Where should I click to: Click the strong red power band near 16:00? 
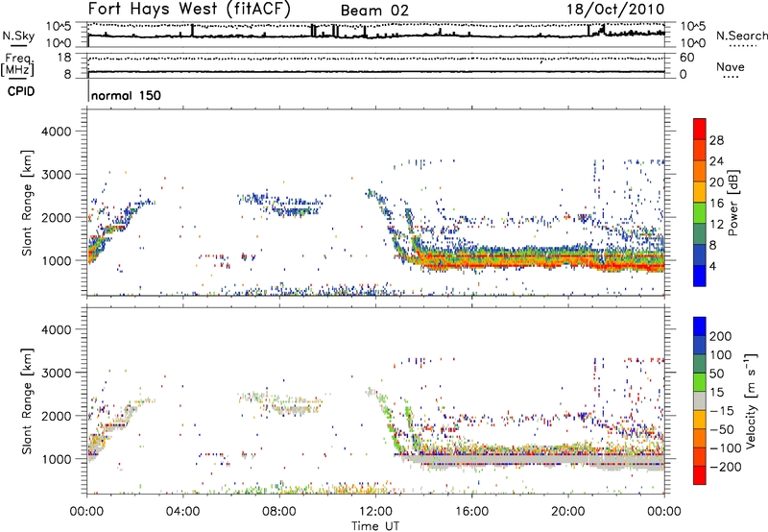[x=471, y=265]
